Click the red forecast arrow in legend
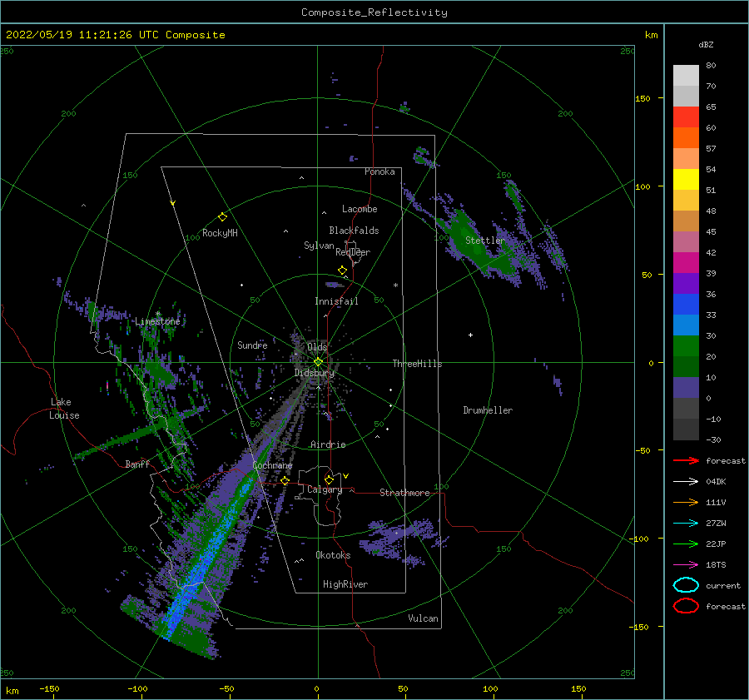The image size is (749, 700). 686,460
